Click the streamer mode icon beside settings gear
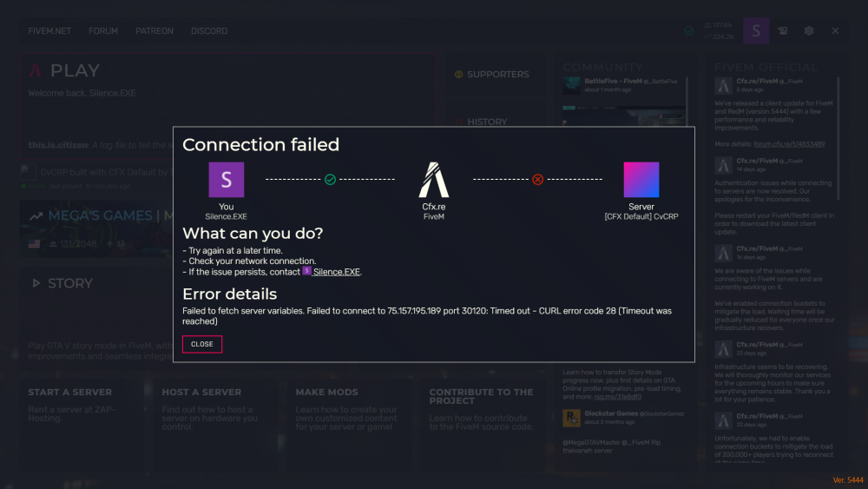Viewport: 868px width, 489px height. tap(782, 30)
